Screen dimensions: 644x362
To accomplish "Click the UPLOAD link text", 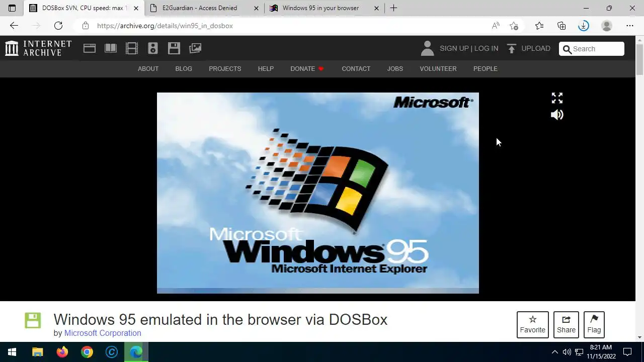I will [536, 48].
